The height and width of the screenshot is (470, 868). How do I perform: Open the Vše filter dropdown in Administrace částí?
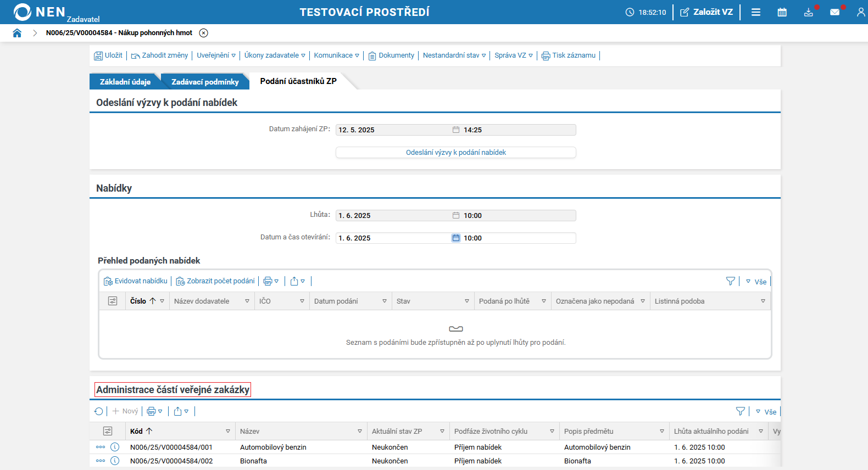point(766,412)
